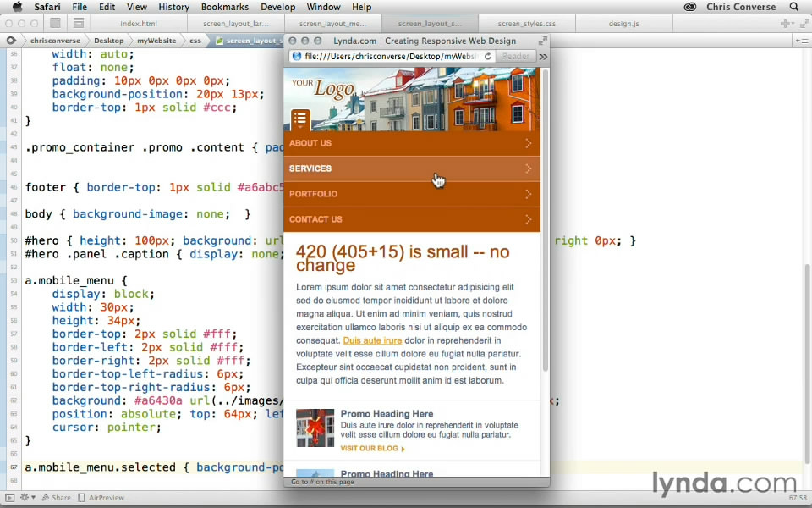This screenshot has width=812, height=508.
Task: Select myWebsite in the path bar
Action: pos(156,41)
